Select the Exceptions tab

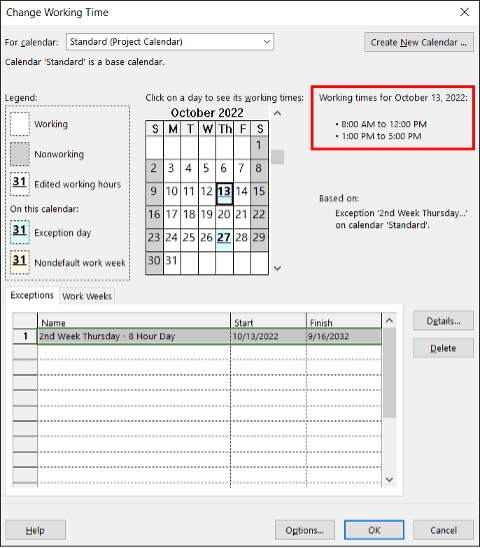[x=32, y=295]
